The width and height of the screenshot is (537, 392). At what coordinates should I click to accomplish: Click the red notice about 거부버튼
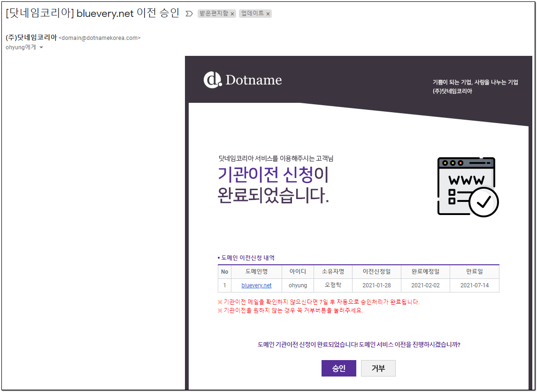[290, 310]
